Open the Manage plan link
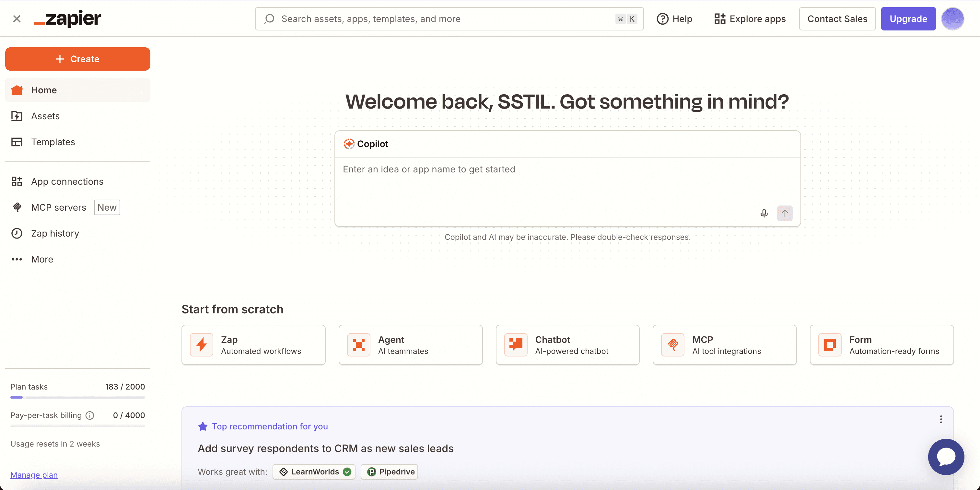 click(x=34, y=475)
